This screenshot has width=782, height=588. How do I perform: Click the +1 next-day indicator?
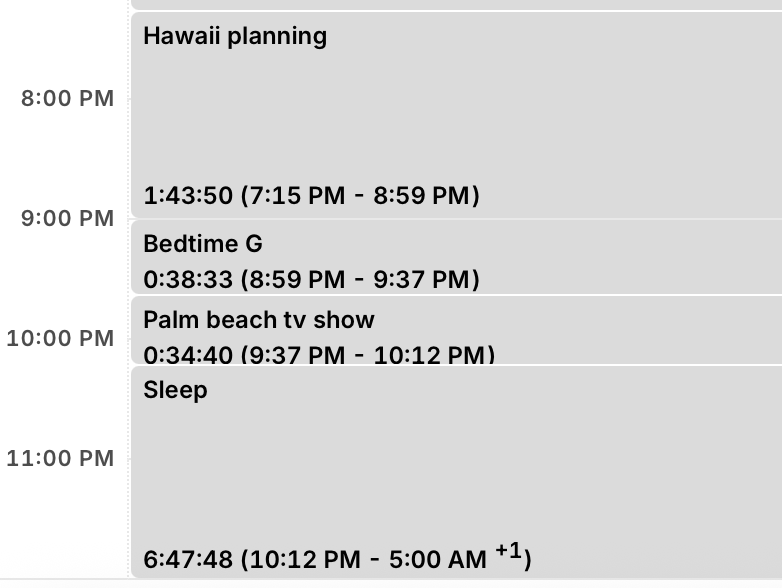507,551
